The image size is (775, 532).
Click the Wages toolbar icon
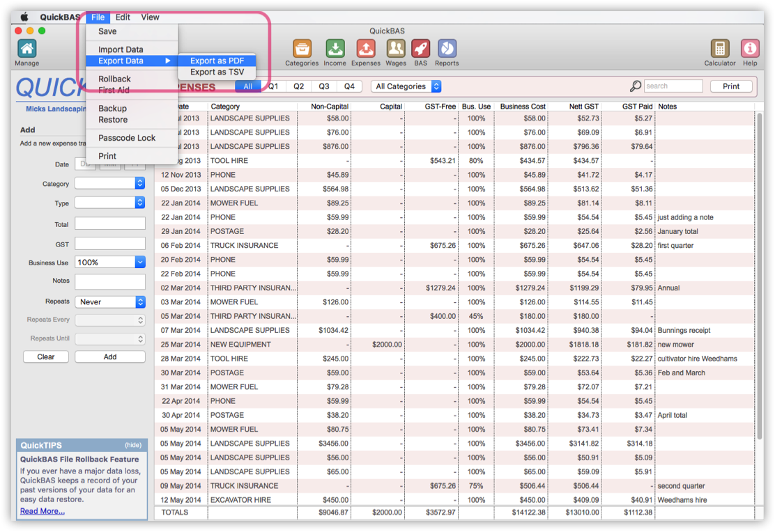(395, 47)
